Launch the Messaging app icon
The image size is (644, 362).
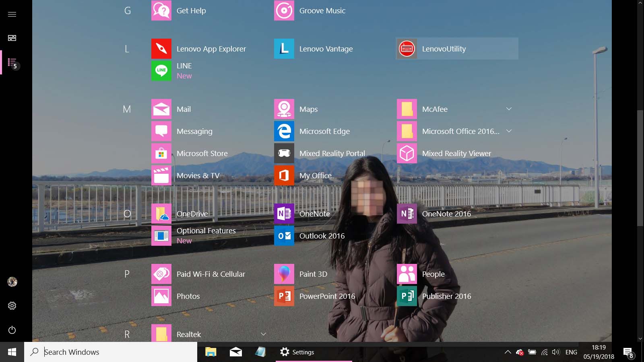tap(161, 131)
